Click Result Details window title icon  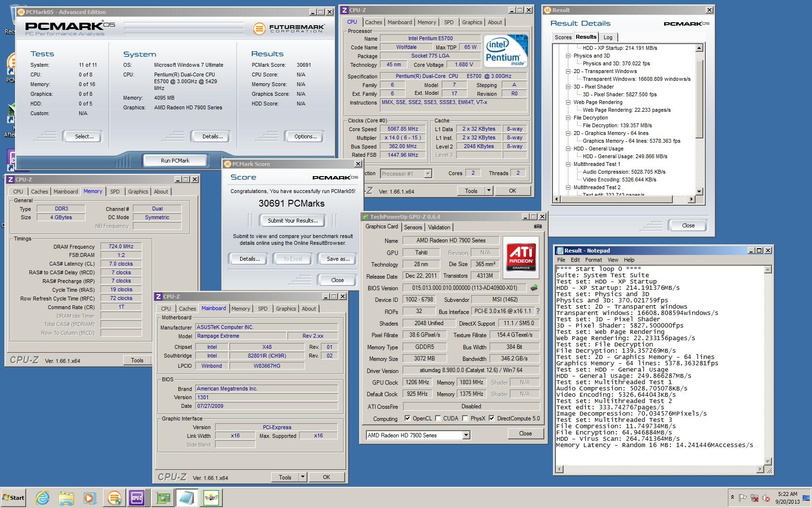pos(548,10)
